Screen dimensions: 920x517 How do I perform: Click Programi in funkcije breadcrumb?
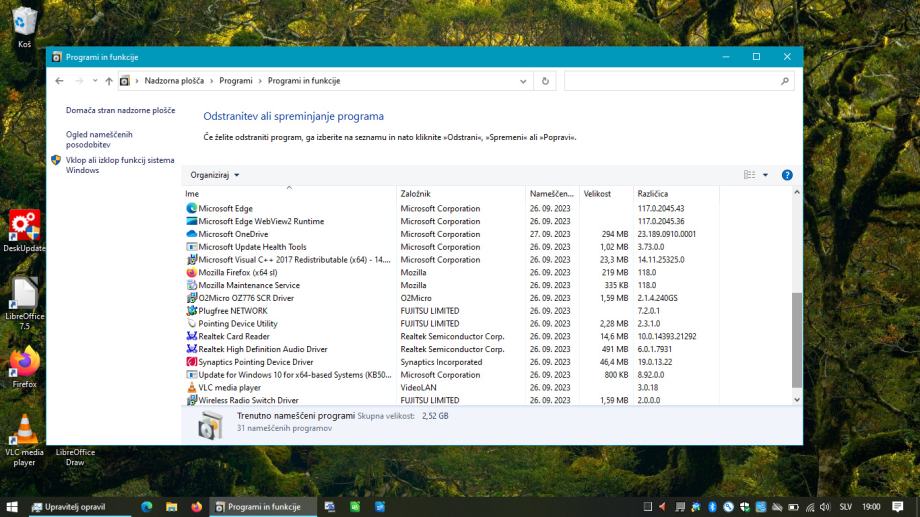pos(304,81)
